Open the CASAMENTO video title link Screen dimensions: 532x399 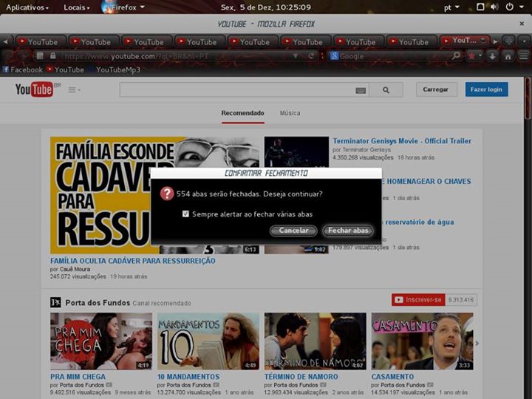tap(392, 377)
